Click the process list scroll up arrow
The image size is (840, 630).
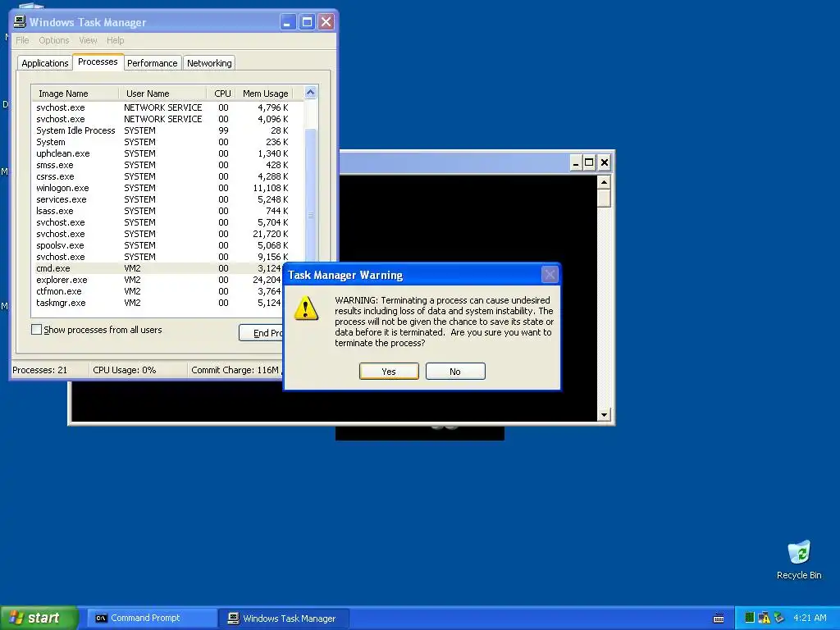[311, 93]
